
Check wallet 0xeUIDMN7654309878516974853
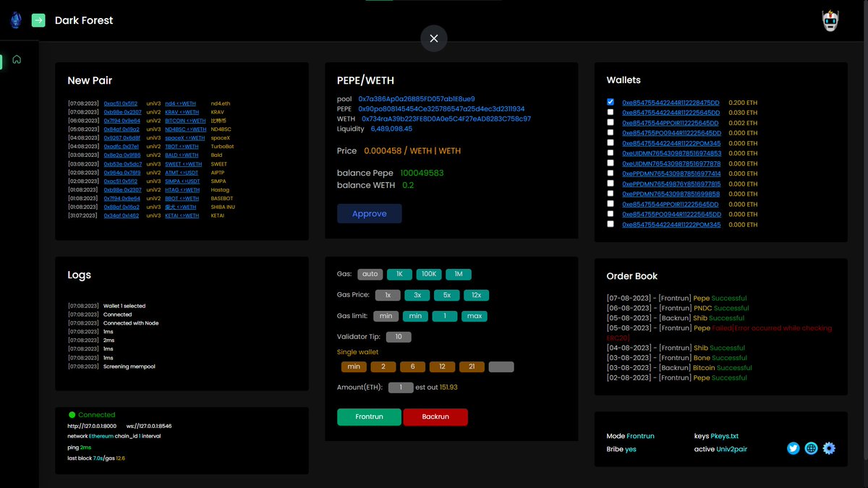pyautogui.click(x=610, y=153)
